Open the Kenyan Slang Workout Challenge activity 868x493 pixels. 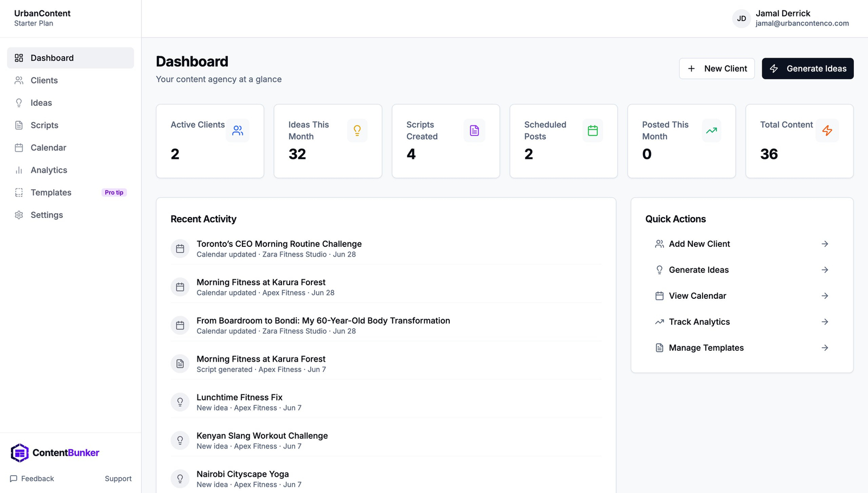click(x=386, y=441)
